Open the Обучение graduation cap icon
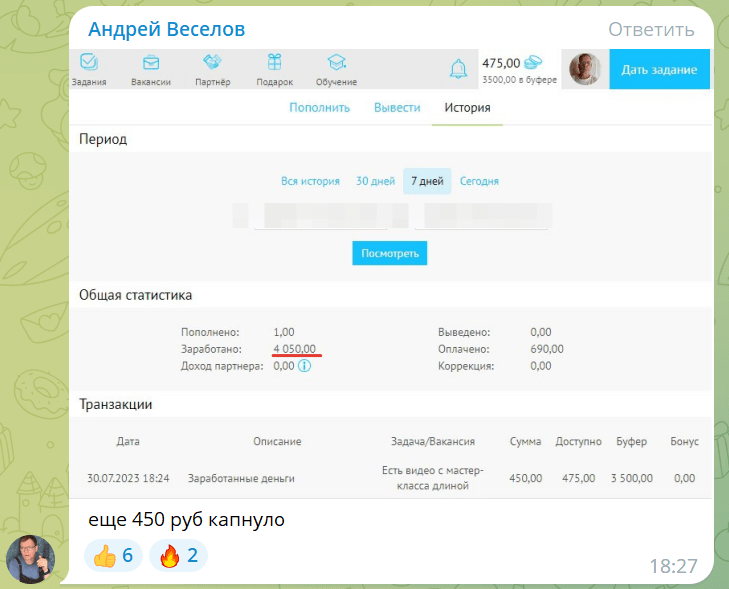 pyautogui.click(x=336, y=62)
